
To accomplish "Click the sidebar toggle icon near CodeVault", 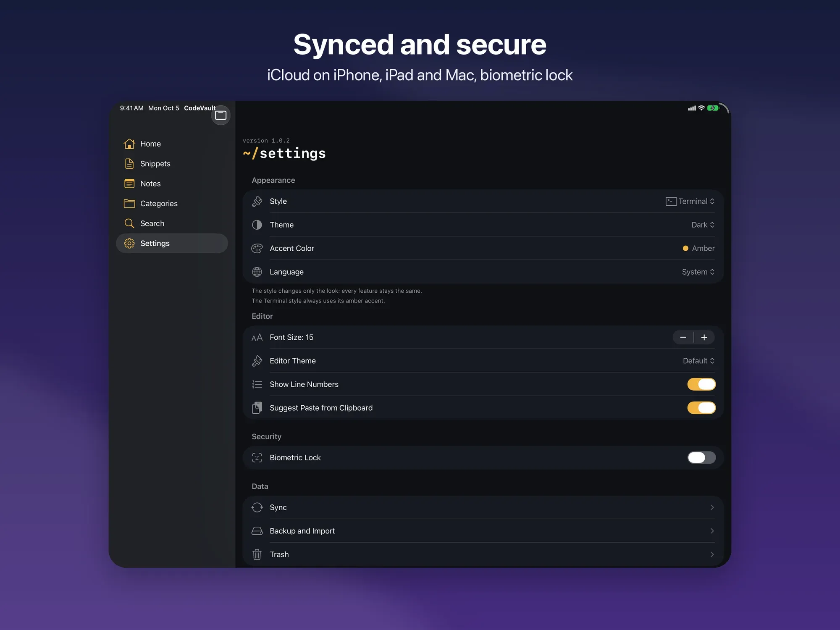I will click(x=220, y=115).
